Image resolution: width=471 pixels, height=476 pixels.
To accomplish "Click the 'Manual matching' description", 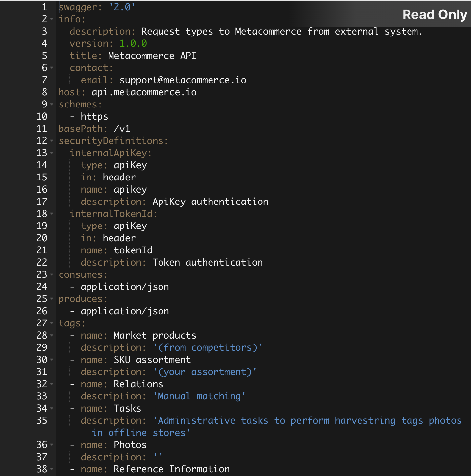I will (x=199, y=396).
